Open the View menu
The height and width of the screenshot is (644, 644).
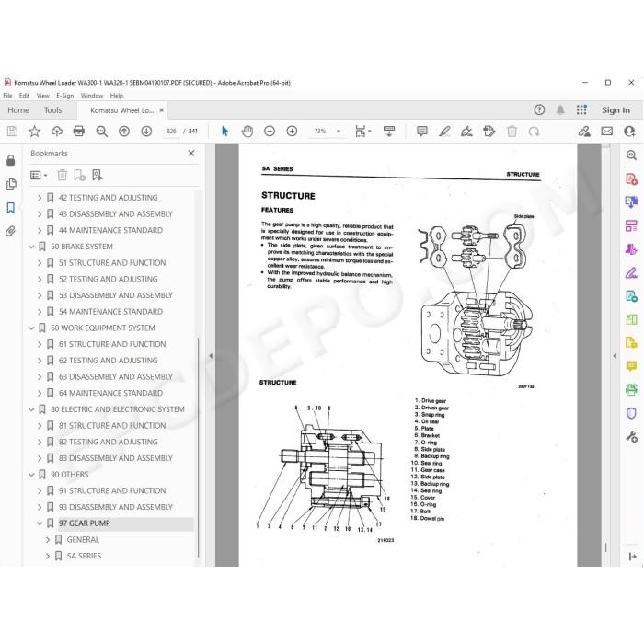(x=43, y=96)
